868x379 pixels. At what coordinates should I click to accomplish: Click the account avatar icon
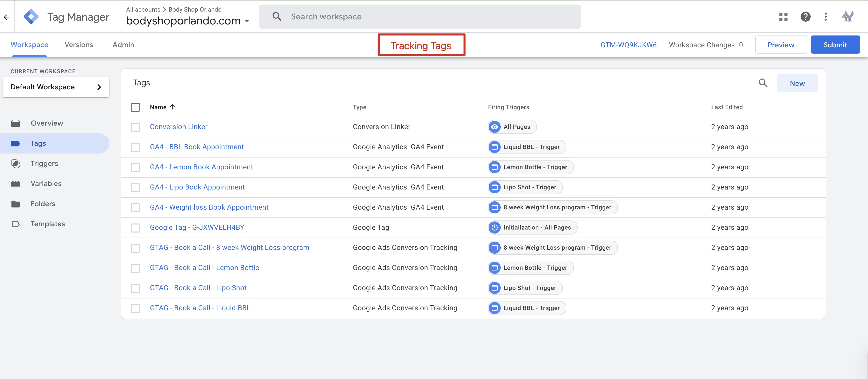[x=847, y=16]
